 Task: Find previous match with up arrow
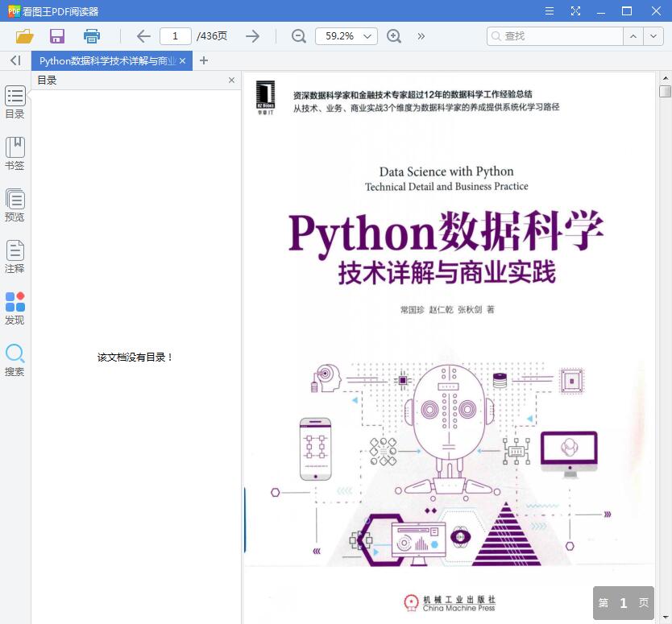(633, 36)
